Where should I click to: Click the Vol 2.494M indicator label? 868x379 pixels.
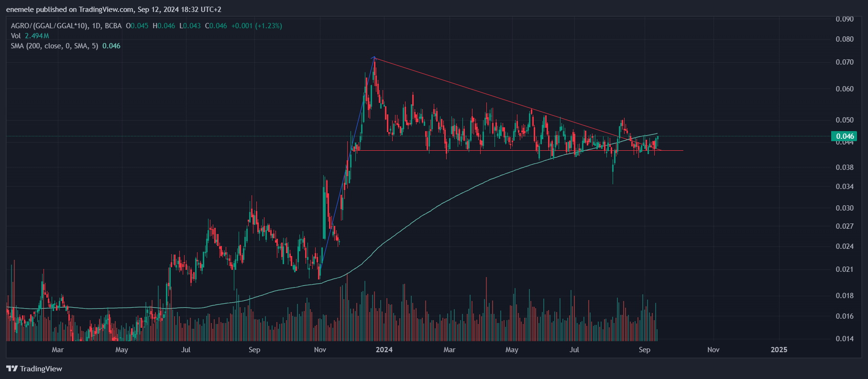point(30,36)
